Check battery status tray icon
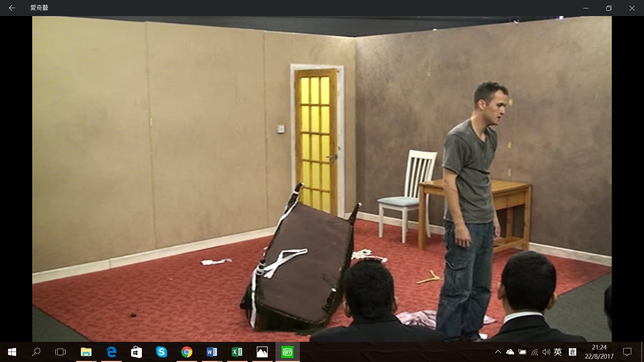Viewport: 644px width, 362px height. pos(522,352)
